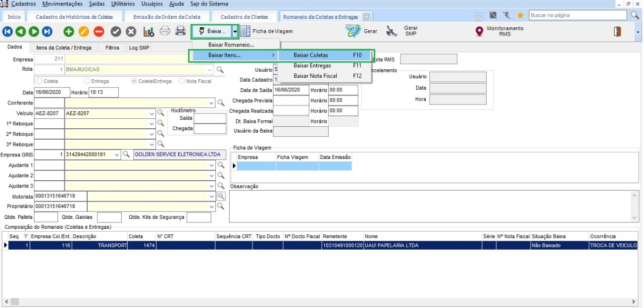Image resolution: width=644 pixels, height=308 pixels.
Task: Expand the Motorista dropdown list
Action: tap(211, 196)
